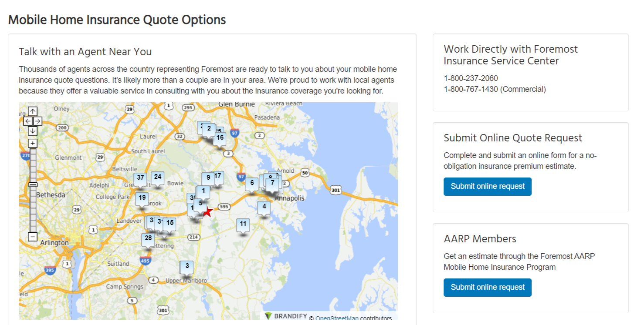Pan the map downward with the down arrow
This screenshot has width=644, height=325.
[x=32, y=130]
